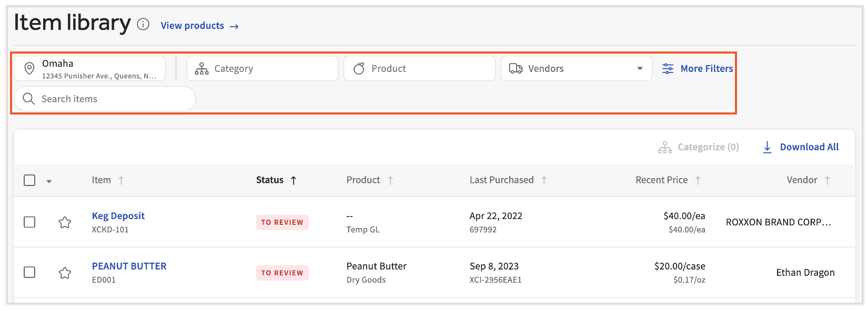Viewport: 868px width, 311px height.
Task: Open the Category filter field
Action: point(262,69)
